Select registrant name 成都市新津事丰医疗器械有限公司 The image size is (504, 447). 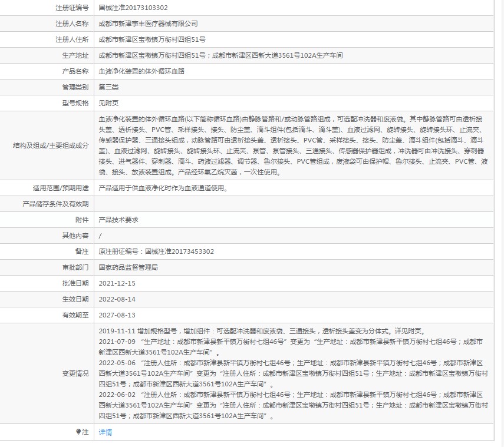click(148, 24)
